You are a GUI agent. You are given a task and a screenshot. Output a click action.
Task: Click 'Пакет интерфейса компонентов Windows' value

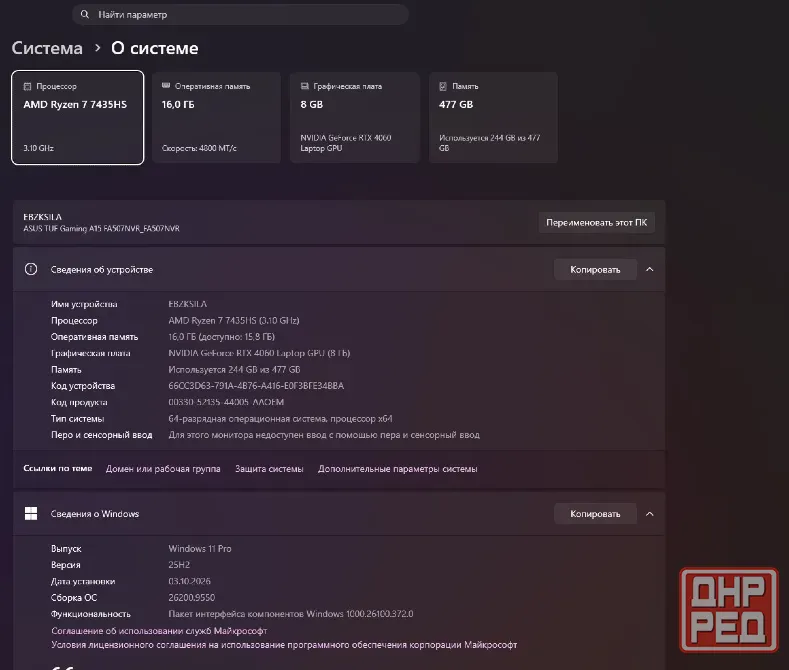click(x=291, y=614)
